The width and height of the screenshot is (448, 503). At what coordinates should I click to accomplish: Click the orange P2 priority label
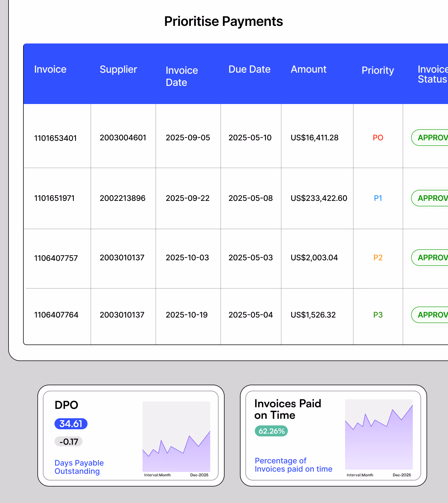(378, 258)
